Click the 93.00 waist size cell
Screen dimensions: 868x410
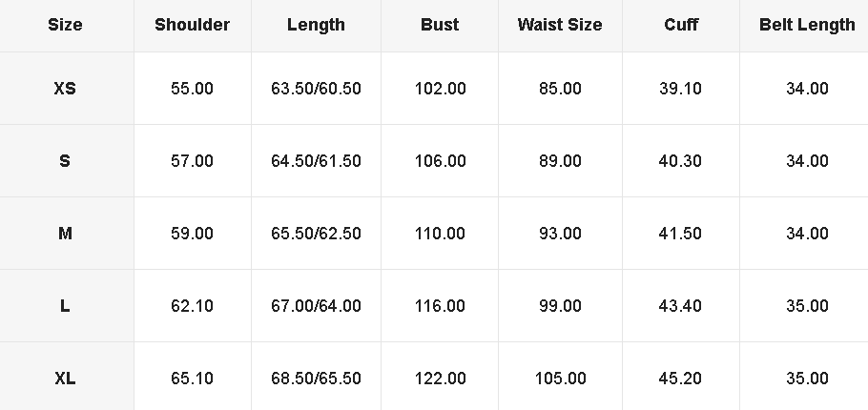[x=560, y=234]
